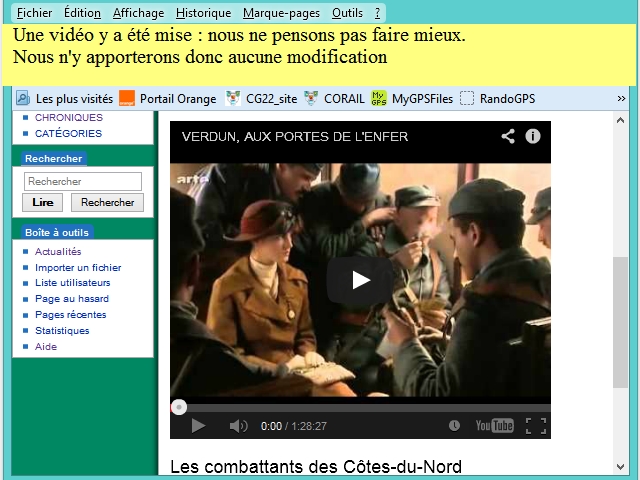Click the CORAIL bookmark icon
640x480 pixels.
311,98
